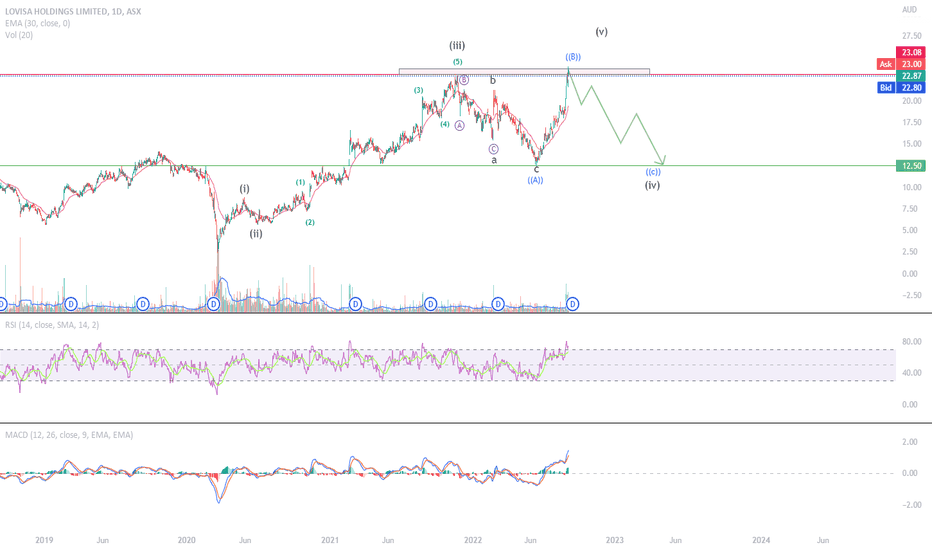The width and height of the screenshot is (932, 550).
Task: Select the (iv) wave label
Action: click(652, 185)
